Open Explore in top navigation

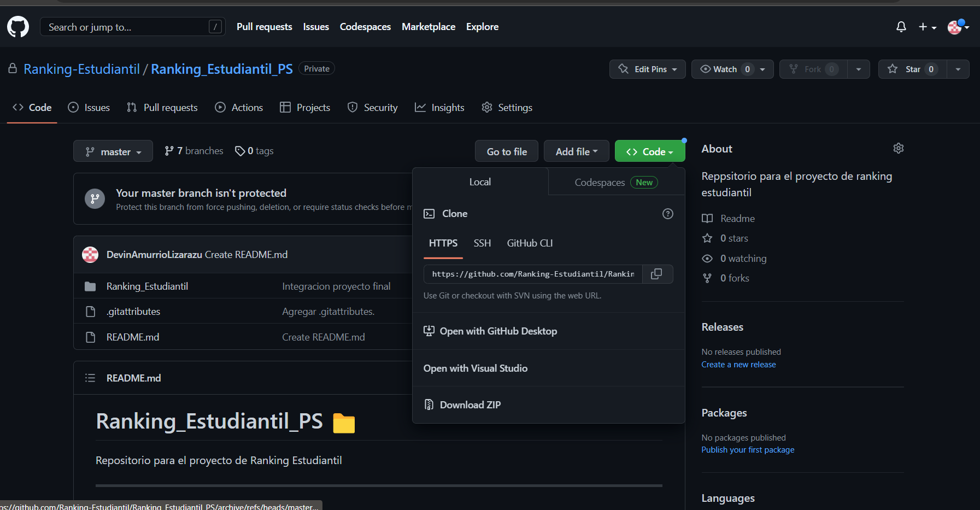pos(482,27)
